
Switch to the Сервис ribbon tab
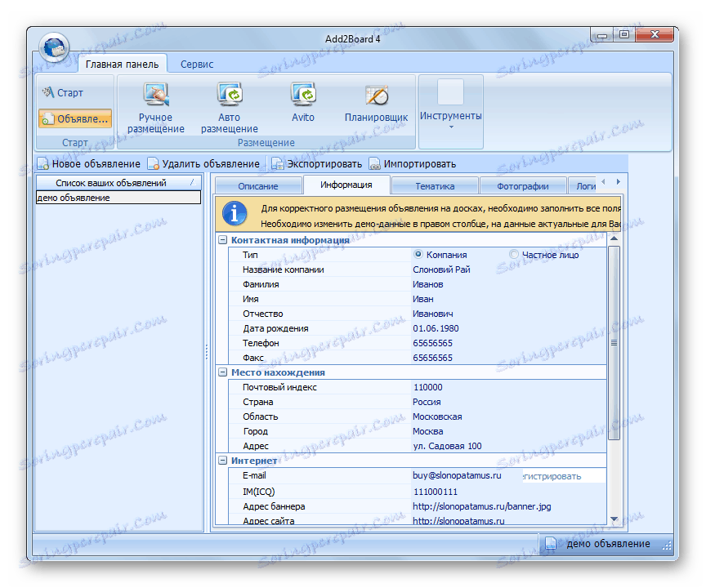click(197, 65)
